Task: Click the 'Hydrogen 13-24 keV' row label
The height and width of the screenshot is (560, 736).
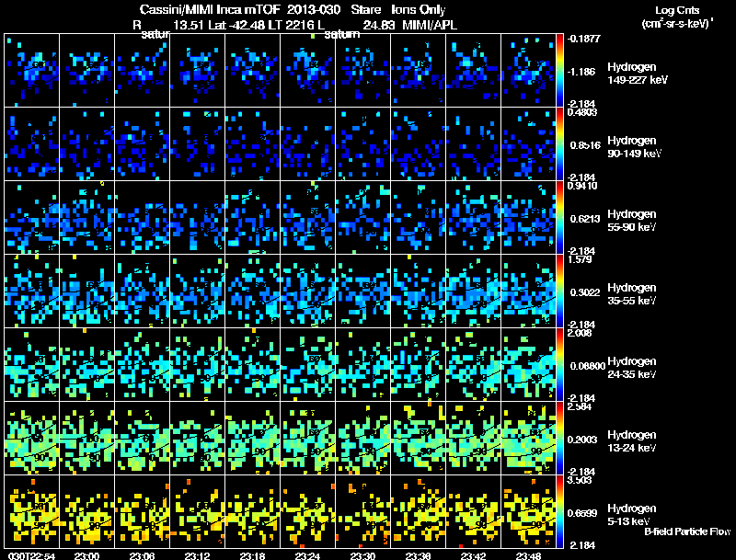Action: 632,441
